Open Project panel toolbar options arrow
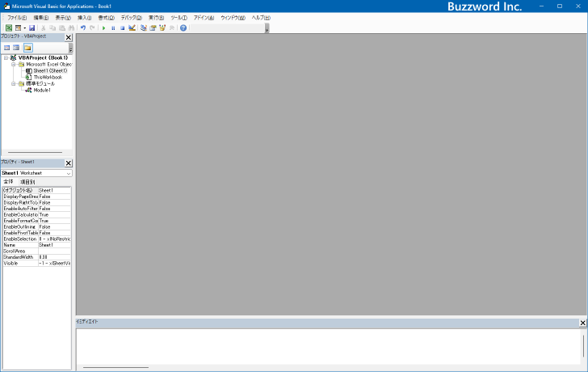 coord(70,48)
